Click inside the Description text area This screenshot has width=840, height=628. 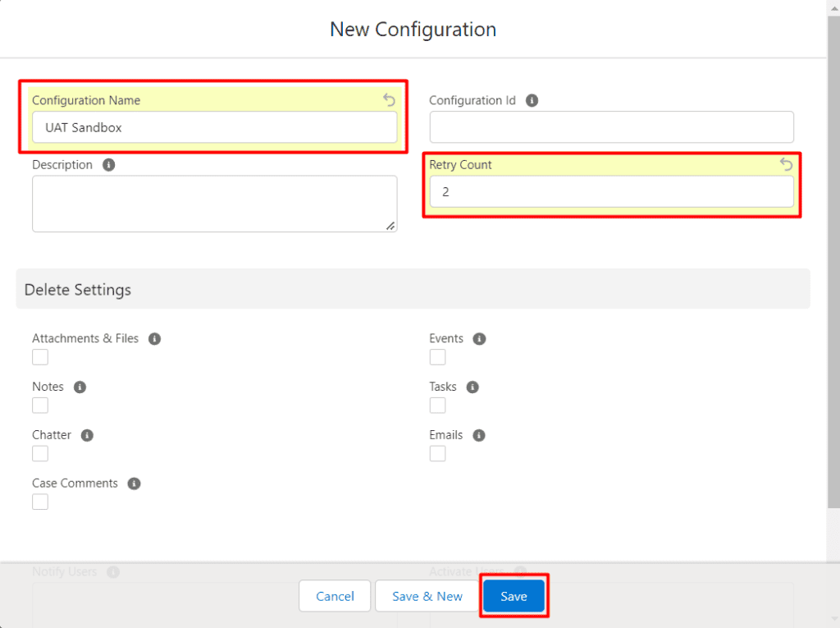pos(214,204)
